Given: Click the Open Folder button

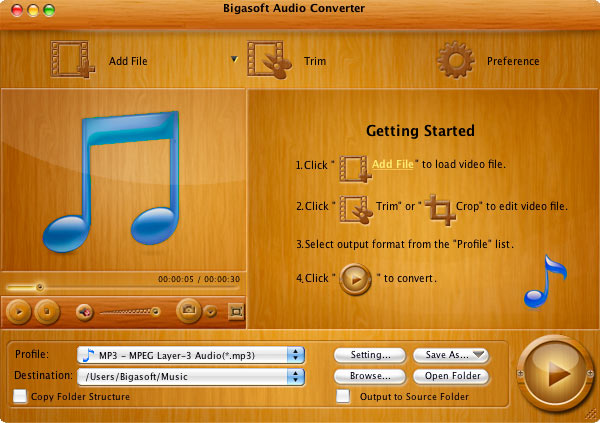Looking at the screenshot, I should [x=450, y=376].
